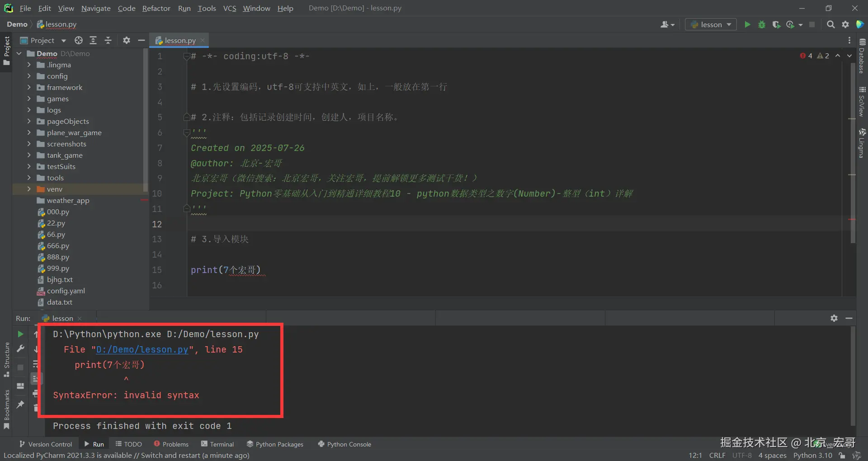Viewport: 868px width, 461px height.
Task: Expand all items in Project panel
Action: [x=93, y=40]
